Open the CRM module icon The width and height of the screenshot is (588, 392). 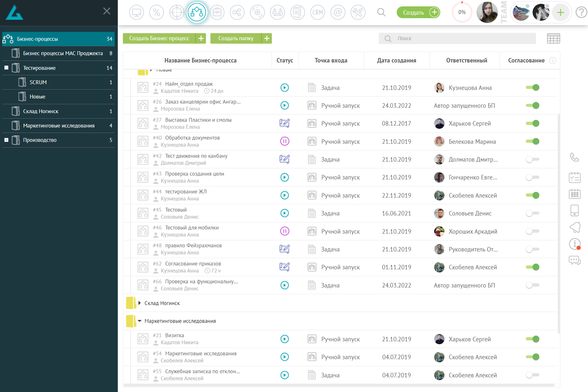point(318,12)
